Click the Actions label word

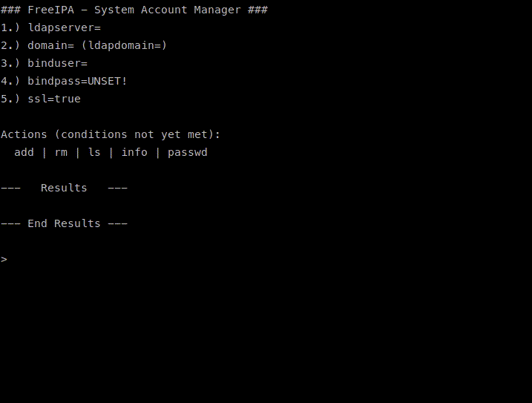(24, 134)
